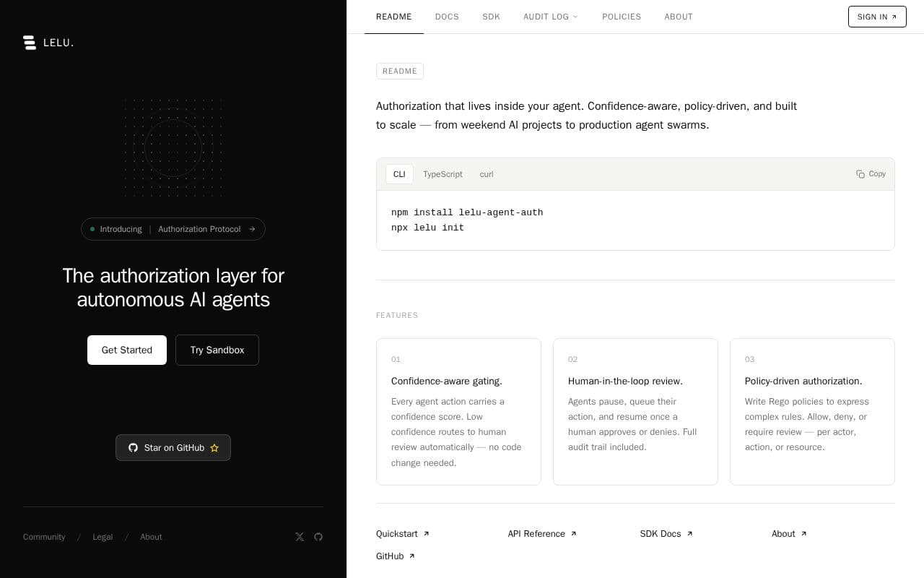This screenshot has width=924, height=578.
Task: Click the npx lelu init line
Action: coord(427,228)
